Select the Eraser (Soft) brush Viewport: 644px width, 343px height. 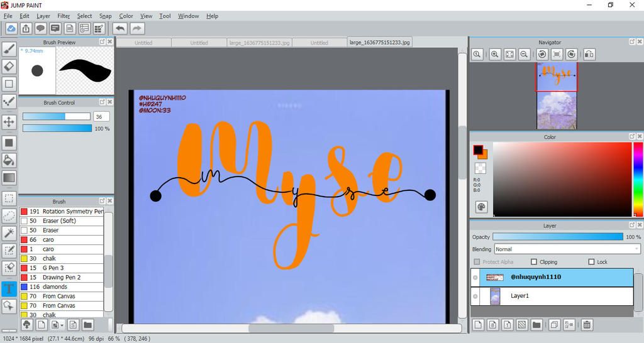click(x=62, y=220)
